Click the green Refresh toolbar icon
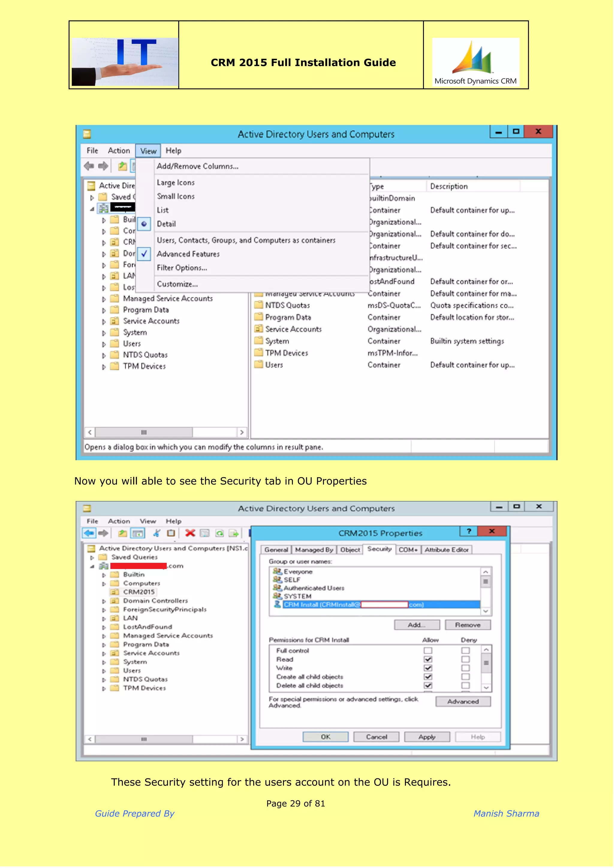The height and width of the screenshot is (868, 614). click(219, 533)
